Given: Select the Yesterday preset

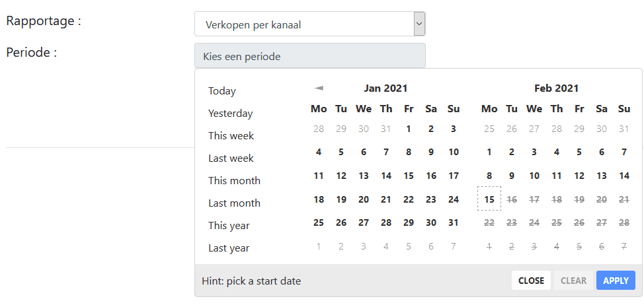Looking at the screenshot, I should tap(230, 114).
